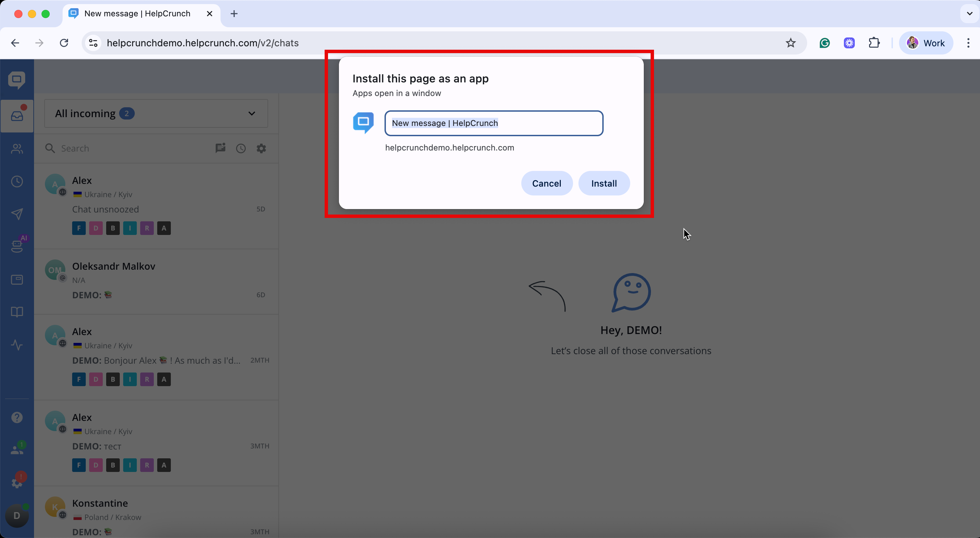Screen dimensions: 980x538
Task: Click R tag in first Alex chat
Action: click(147, 228)
